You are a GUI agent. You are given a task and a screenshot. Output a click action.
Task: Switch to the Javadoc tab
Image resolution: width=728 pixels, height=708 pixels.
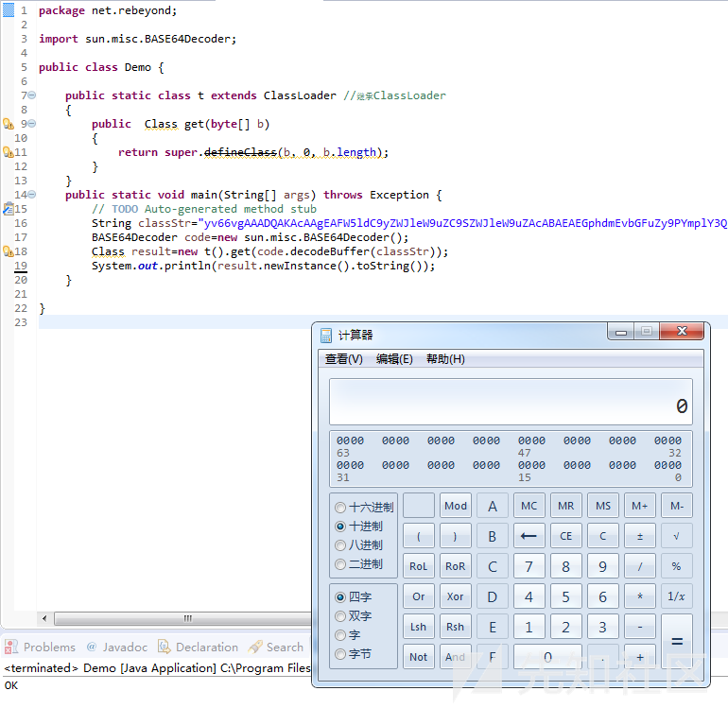(x=117, y=648)
